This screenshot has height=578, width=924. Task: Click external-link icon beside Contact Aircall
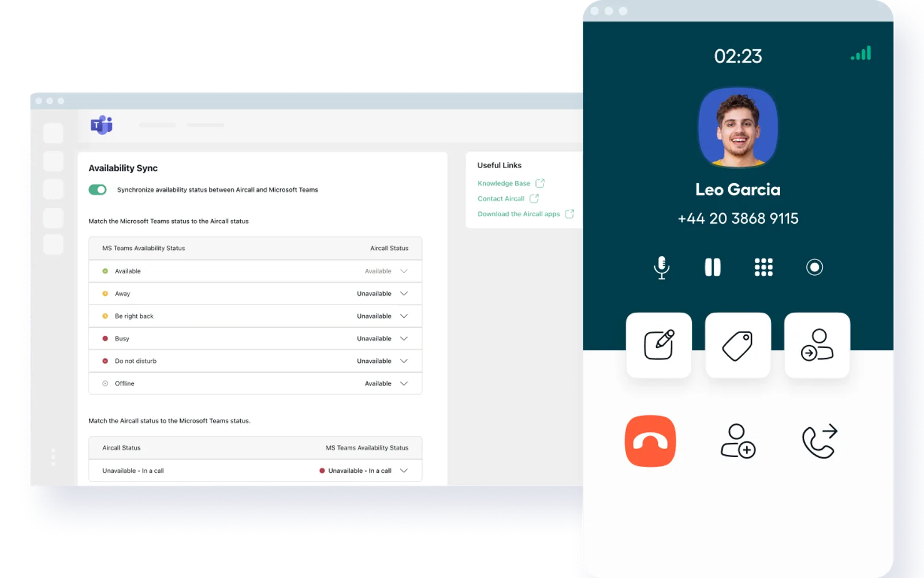(534, 198)
